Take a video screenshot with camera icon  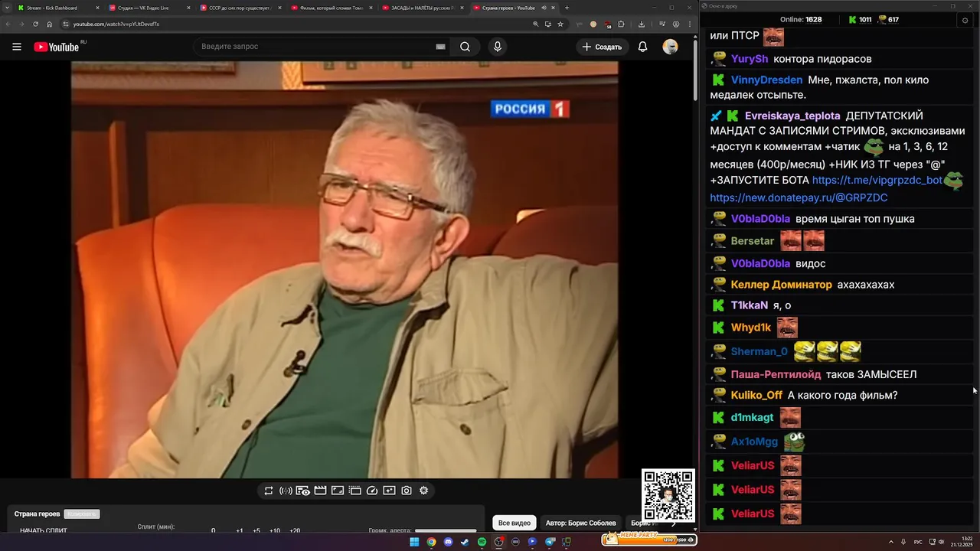[407, 491]
